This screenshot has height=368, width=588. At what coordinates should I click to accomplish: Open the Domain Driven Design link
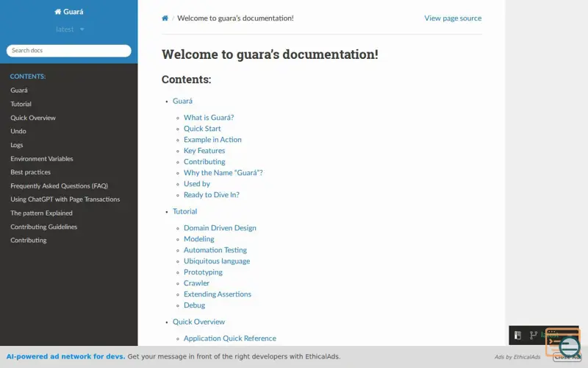[220, 228]
